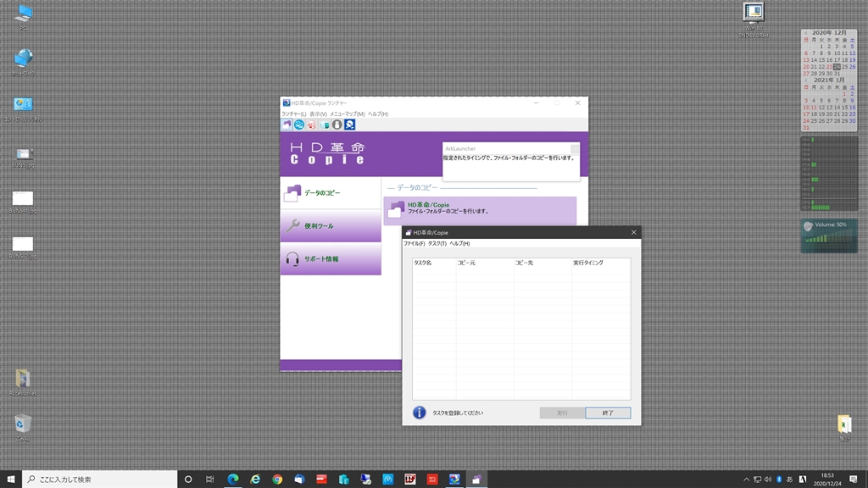Screen dimensions: 868x488
Task: Open the notification center icon
Action: click(x=854, y=480)
